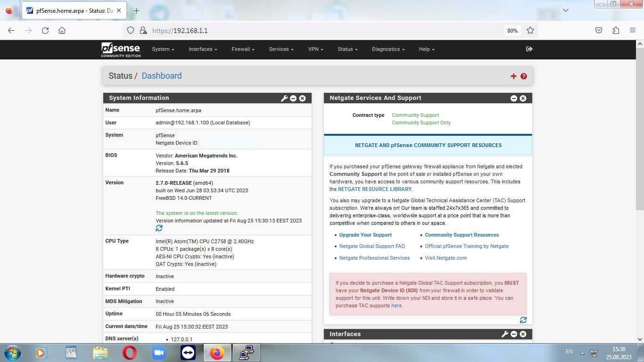Close the System Information widget

[302, 99]
